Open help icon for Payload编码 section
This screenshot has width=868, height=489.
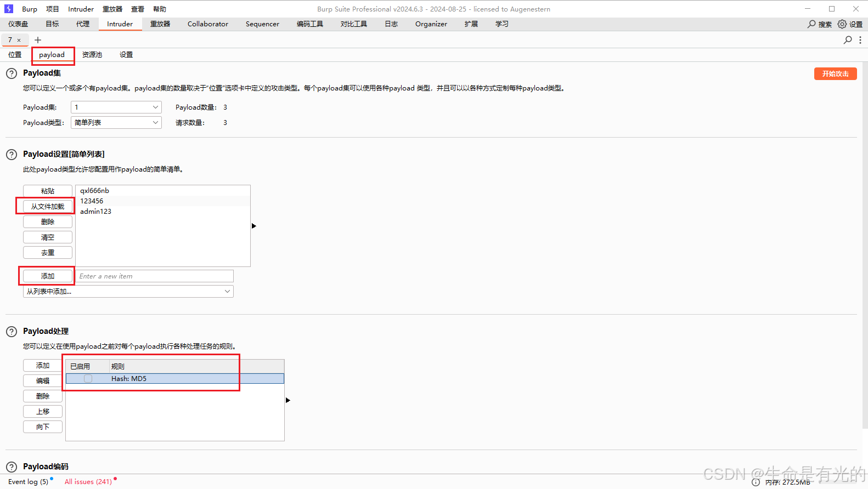[x=12, y=467]
